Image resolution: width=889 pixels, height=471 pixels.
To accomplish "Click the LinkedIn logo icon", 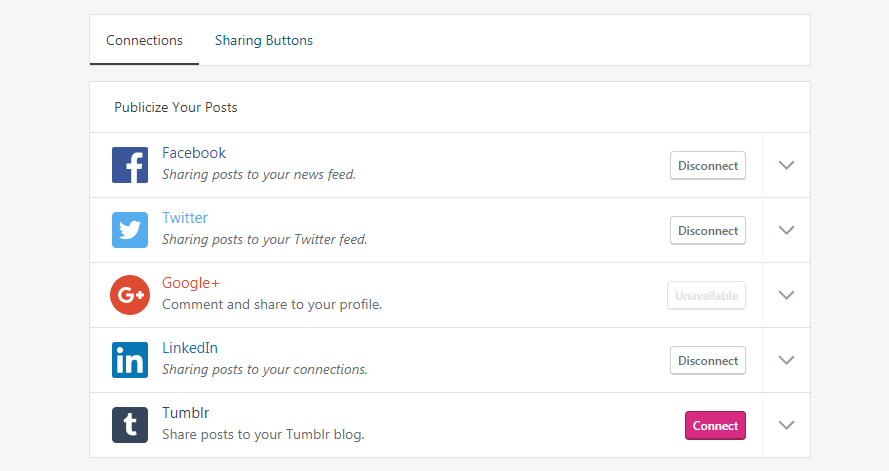I will (130, 360).
